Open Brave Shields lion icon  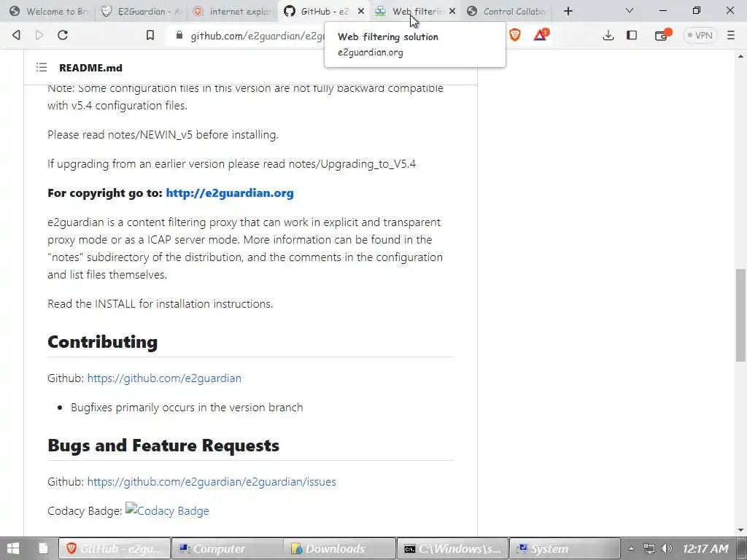tap(515, 35)
